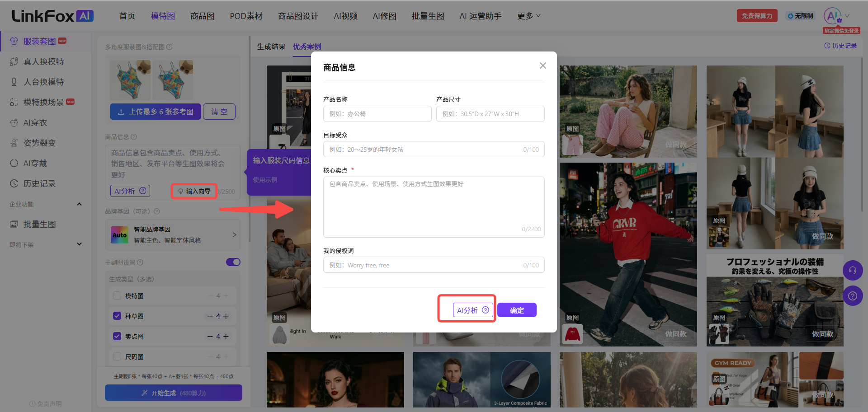Click 做同款 on red sweater image
868x412 pixels.
[676, 334]
